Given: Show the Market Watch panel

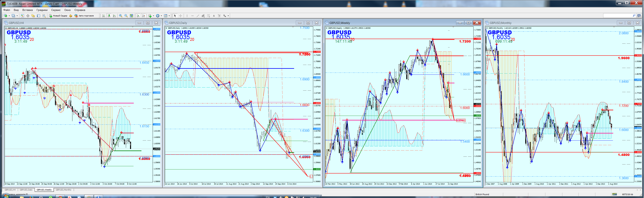Looking at the screenshot, I should tap(22, 16).
